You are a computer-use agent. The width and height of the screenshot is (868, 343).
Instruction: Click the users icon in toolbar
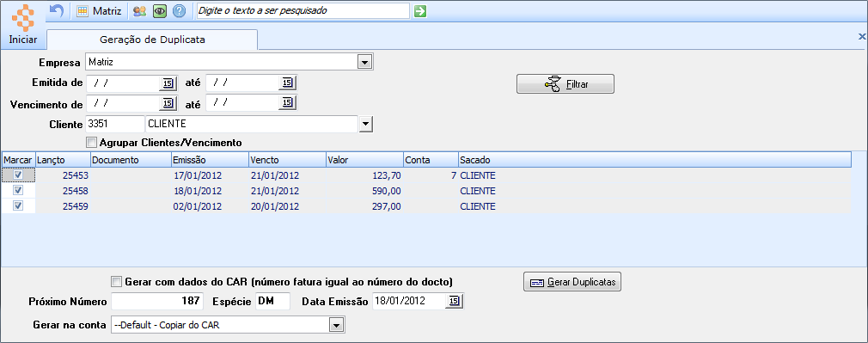140,11
